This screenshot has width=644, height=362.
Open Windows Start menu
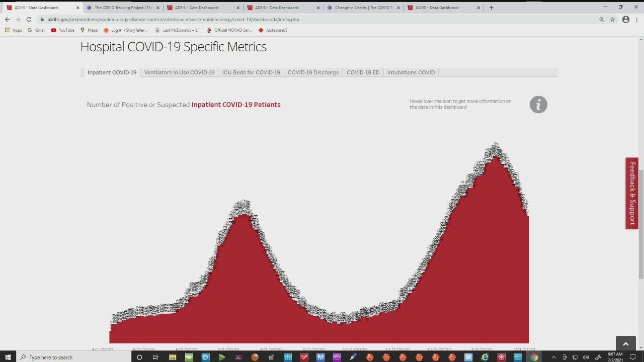tap(8, 357)
